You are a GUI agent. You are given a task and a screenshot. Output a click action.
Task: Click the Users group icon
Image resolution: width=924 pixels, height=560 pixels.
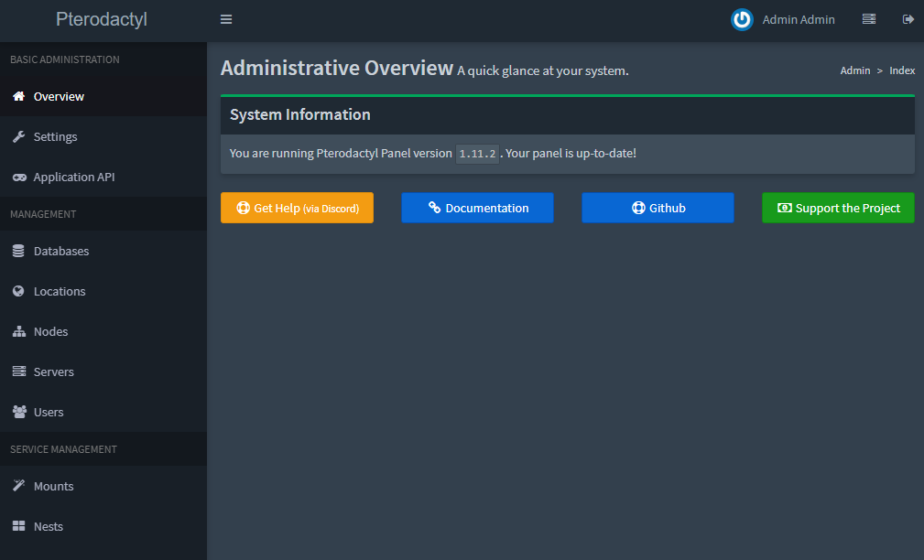(x=19, y=412)
